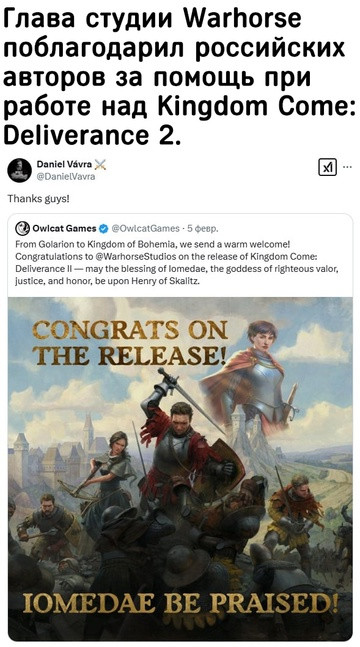Image resolution: width=360 pixels, height=647 pixels.
Task: Open the Owlcat Games account name
Action: pos(64,228)
